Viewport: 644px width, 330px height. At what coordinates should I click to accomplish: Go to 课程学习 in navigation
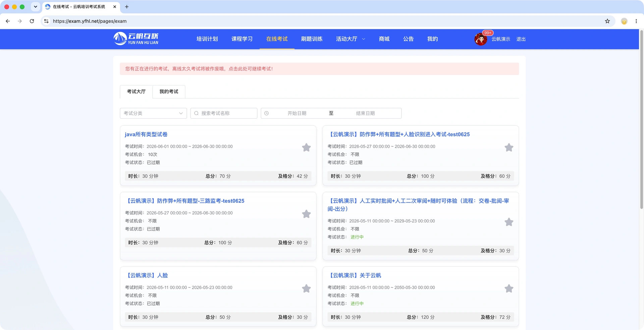tap(242, 39)
